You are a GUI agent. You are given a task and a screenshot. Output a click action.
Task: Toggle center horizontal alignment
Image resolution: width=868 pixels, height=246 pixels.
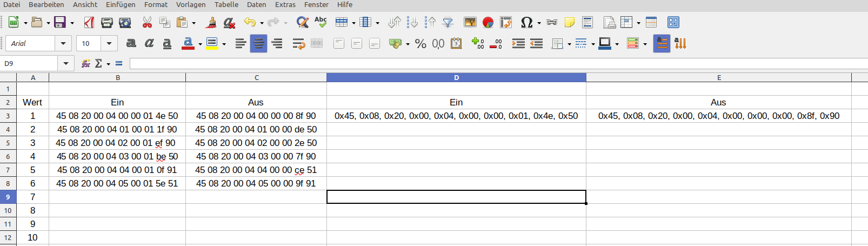[259, 44]
